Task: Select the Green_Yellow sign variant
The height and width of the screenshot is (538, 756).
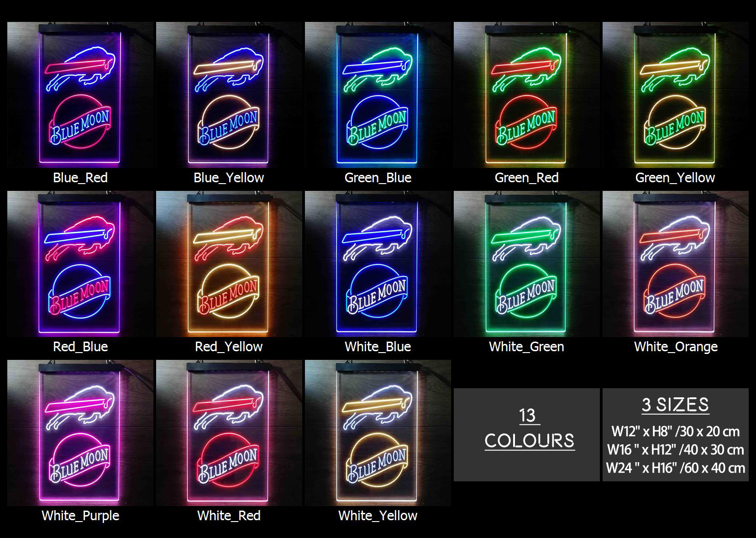Action: point(676,95)
